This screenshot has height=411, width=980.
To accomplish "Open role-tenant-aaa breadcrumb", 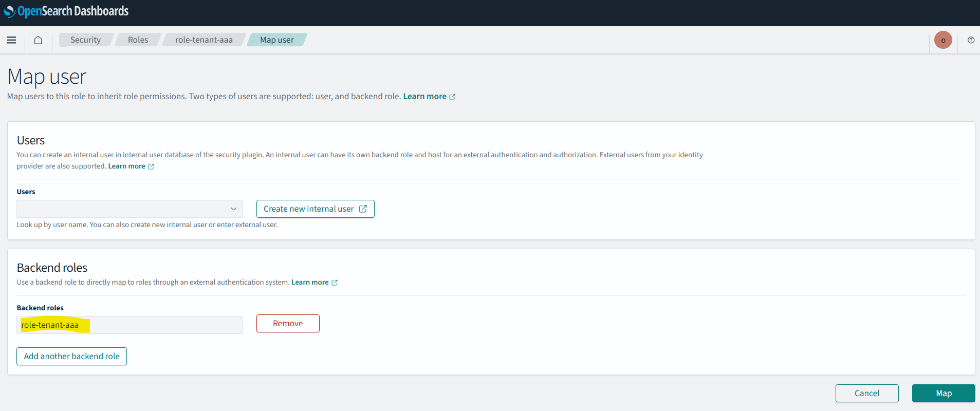I will (204, 40).
